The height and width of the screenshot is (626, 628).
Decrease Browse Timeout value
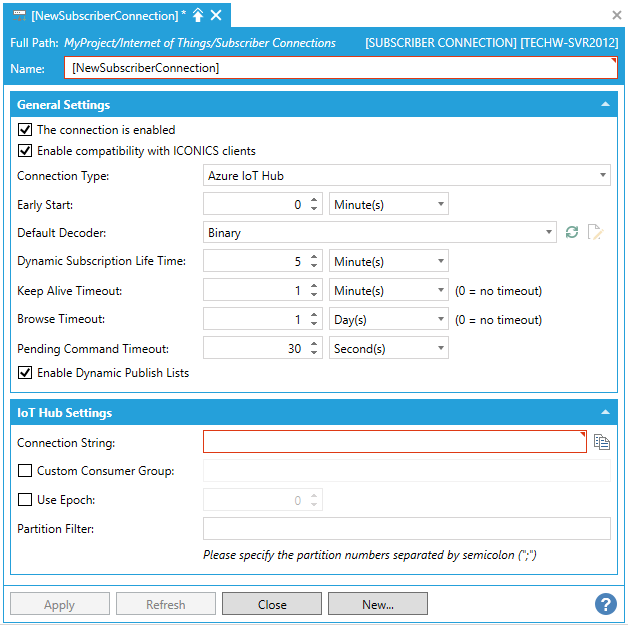314,324
